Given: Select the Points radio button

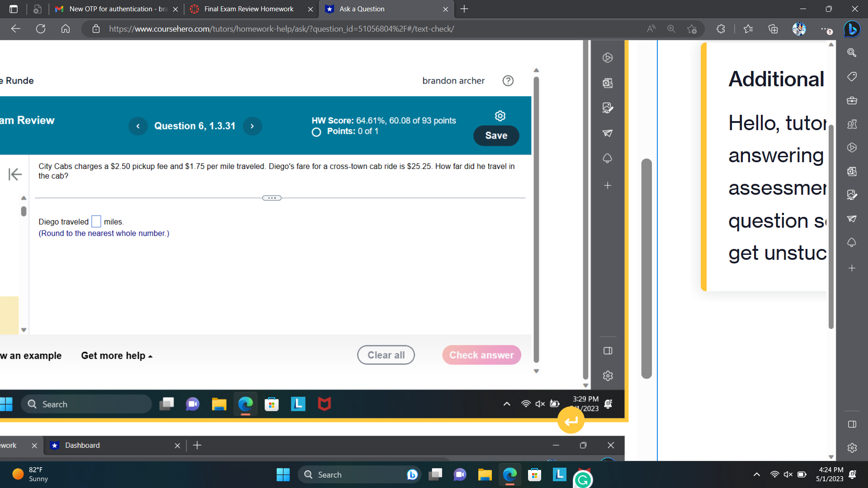Looking at the screenshot, I should click(316, 132).
